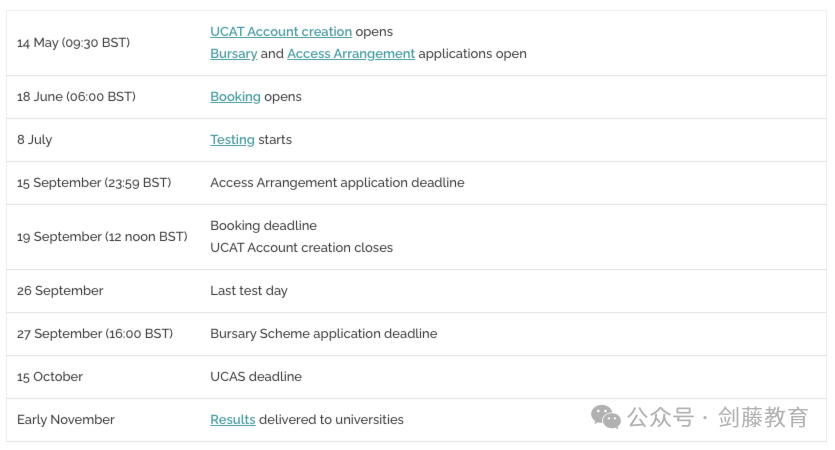
Task: Select the 15 September (23:59 BST) date
Action: (x=94, y=183)
